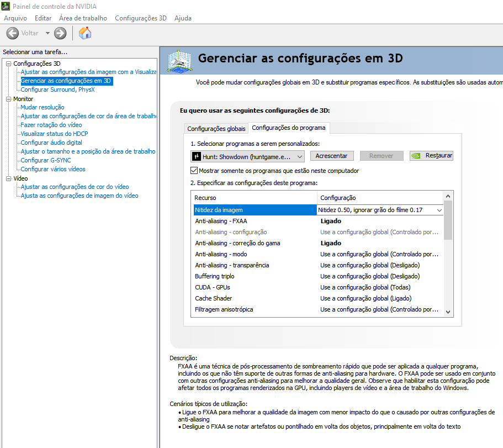Open Visualizar status do HDCP
This screenshot has width=503, height=448.
54,134
